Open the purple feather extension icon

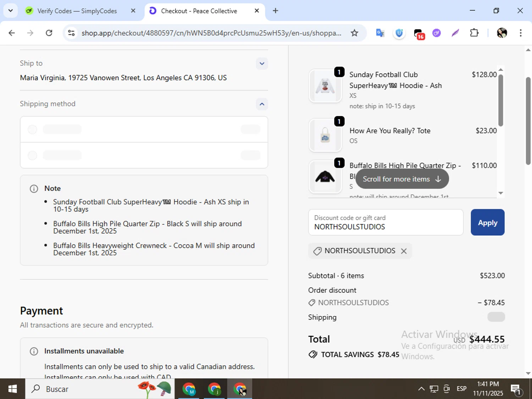[x=455, y=33]
